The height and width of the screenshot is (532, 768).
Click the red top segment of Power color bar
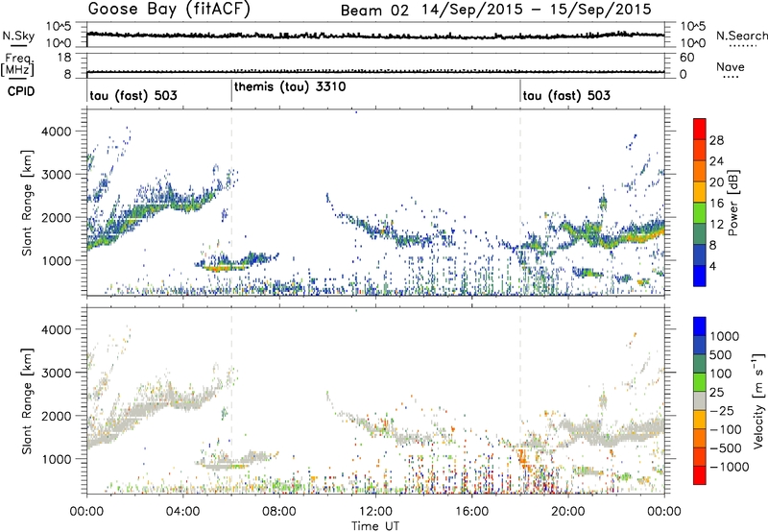pyautogui.click(x=700, y=129)
